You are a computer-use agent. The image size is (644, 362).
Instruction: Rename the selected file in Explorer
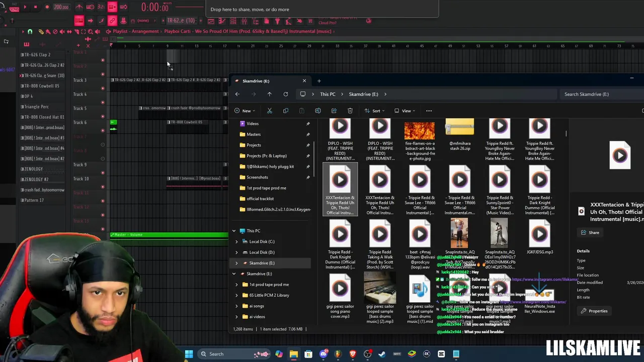(x=318, y=111)
